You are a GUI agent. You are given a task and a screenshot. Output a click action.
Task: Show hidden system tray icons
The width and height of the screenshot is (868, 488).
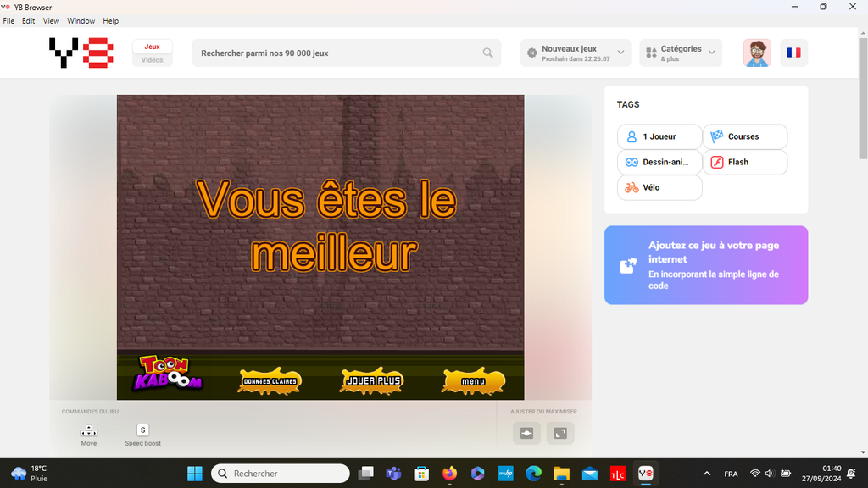707,474
